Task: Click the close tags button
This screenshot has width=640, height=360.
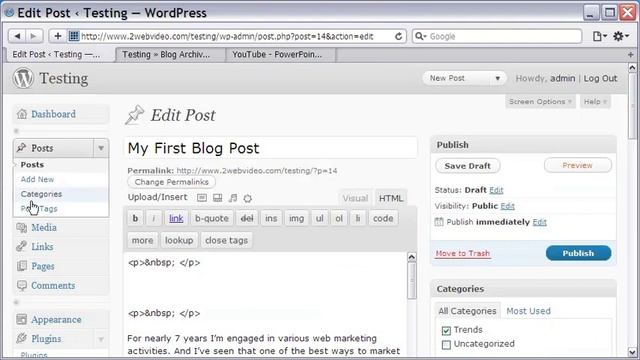Action: tap(227, 240)
